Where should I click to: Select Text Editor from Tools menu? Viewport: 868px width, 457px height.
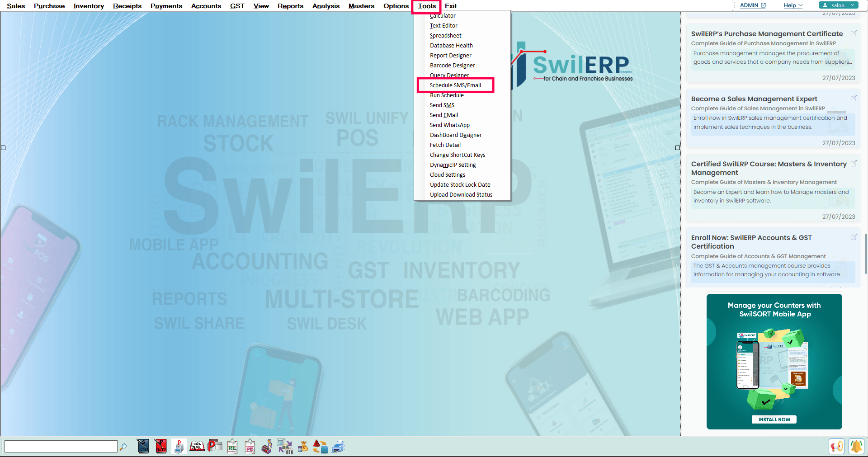coord(462,25)
